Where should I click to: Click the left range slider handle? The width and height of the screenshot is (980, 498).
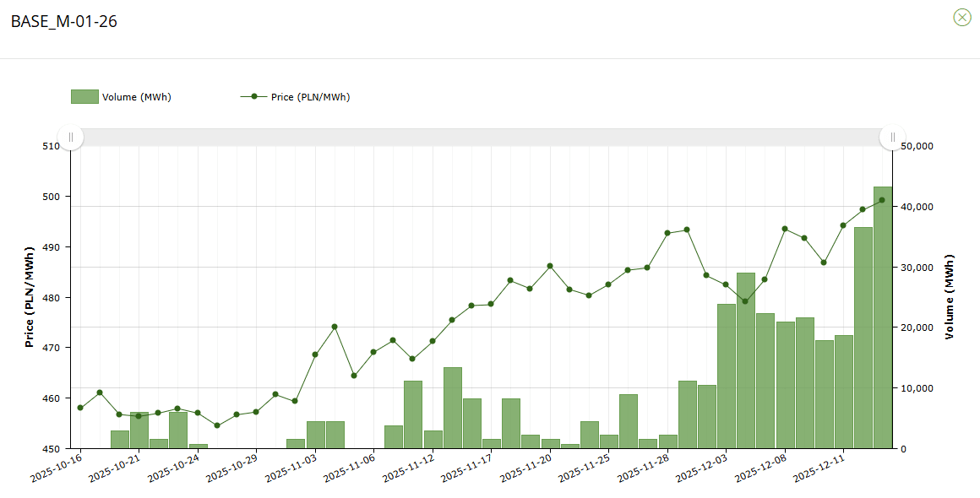(71, 137)
